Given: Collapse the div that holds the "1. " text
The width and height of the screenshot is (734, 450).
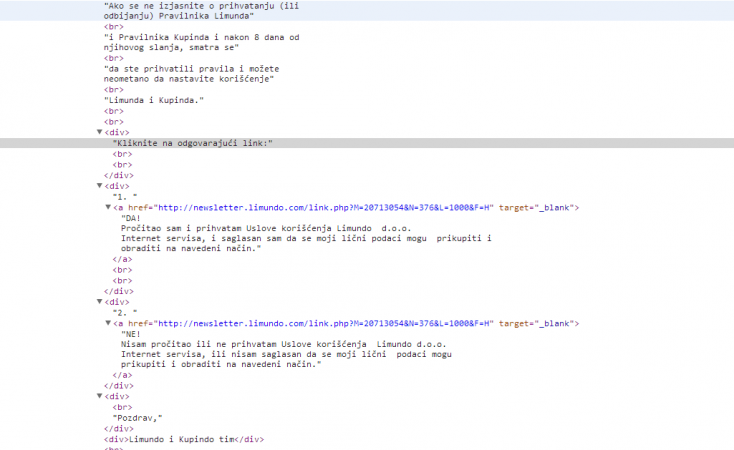Looking at the screenshot, I should (x=99, y=186).
